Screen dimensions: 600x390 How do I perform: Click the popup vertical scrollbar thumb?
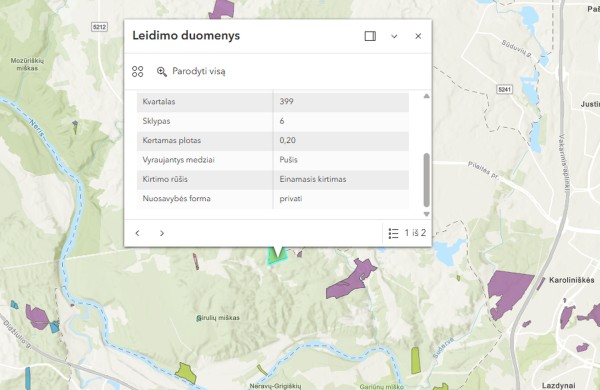point(426,180)
